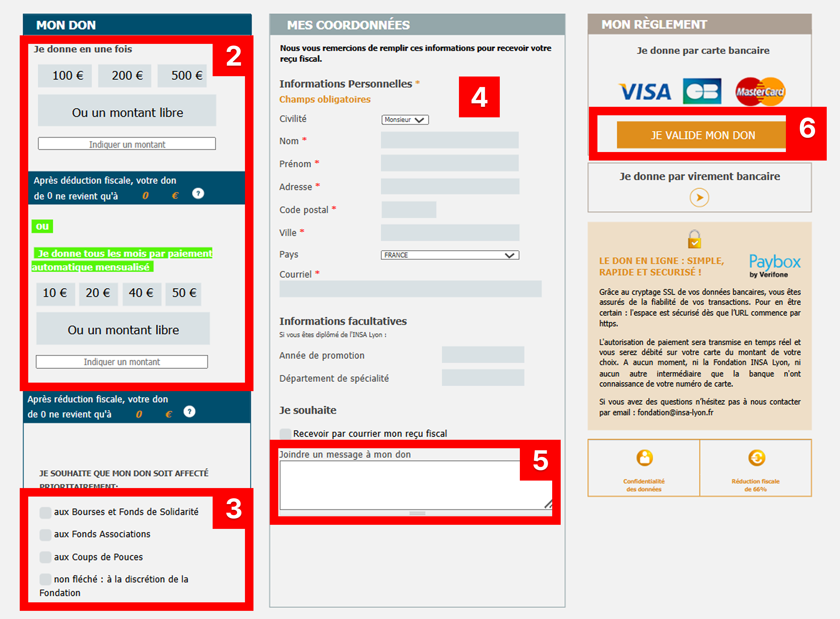Click the message textarea for the donation

[416, 485]
